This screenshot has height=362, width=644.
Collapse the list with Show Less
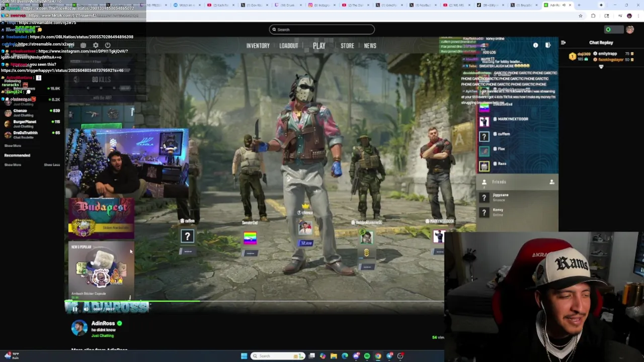pos(52,165)
